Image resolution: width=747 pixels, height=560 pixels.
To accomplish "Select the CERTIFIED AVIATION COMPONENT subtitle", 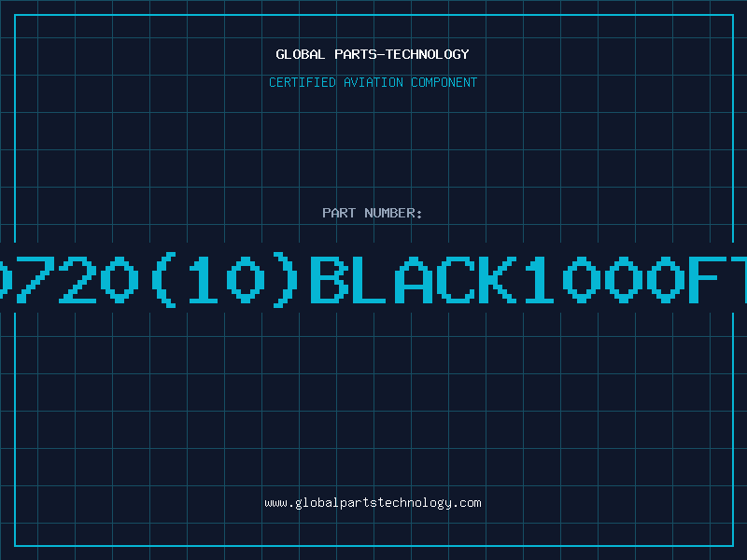I will pos(373,82).
